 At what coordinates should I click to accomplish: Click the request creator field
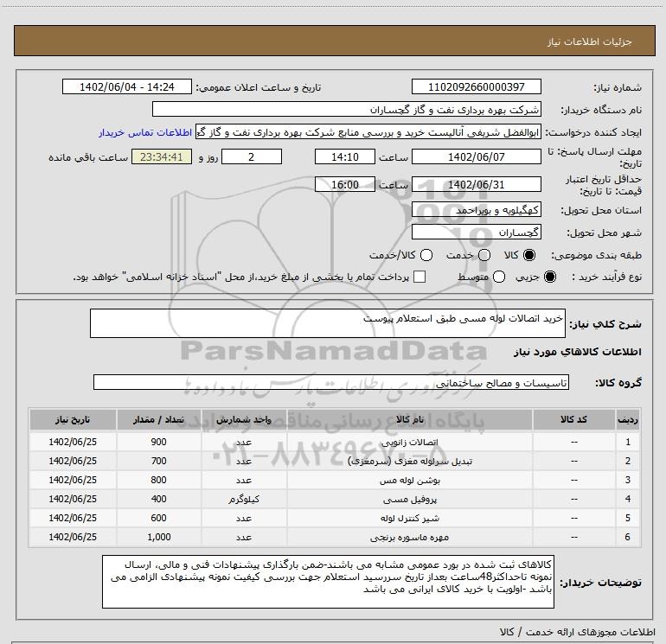tap(368, 132)
